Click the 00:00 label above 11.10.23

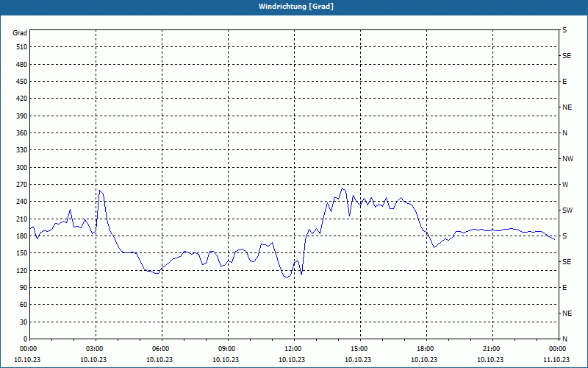coord(557,349)
